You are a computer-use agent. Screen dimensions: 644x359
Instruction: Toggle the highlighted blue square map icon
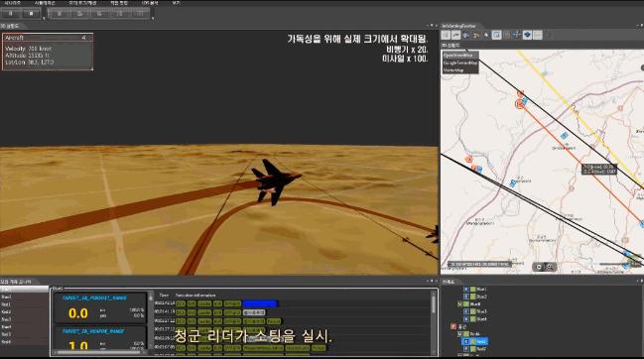(496, 36)
